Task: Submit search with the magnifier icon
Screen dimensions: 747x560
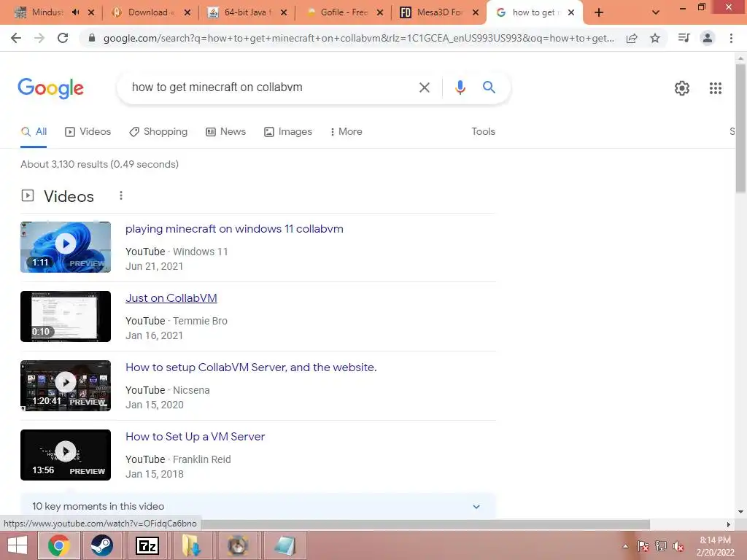Action: (x=489, y=87)
